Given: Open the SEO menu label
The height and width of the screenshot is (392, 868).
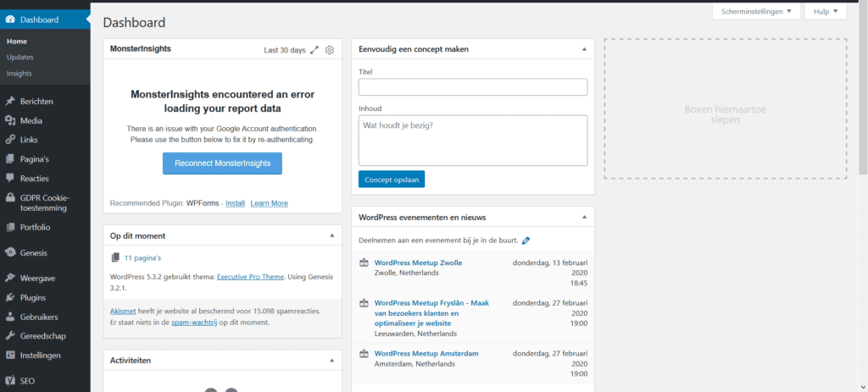Looking at the screenshot, I should (x=26, y=381).
